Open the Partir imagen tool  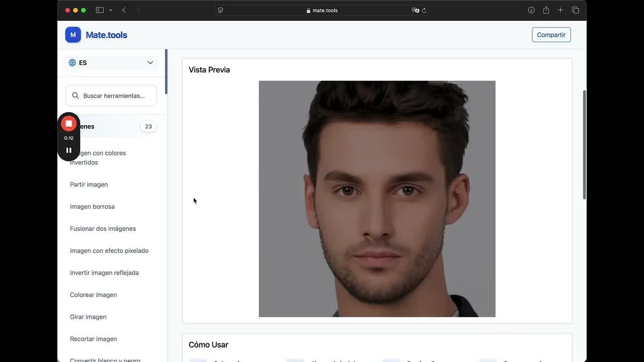click(89, 185)
